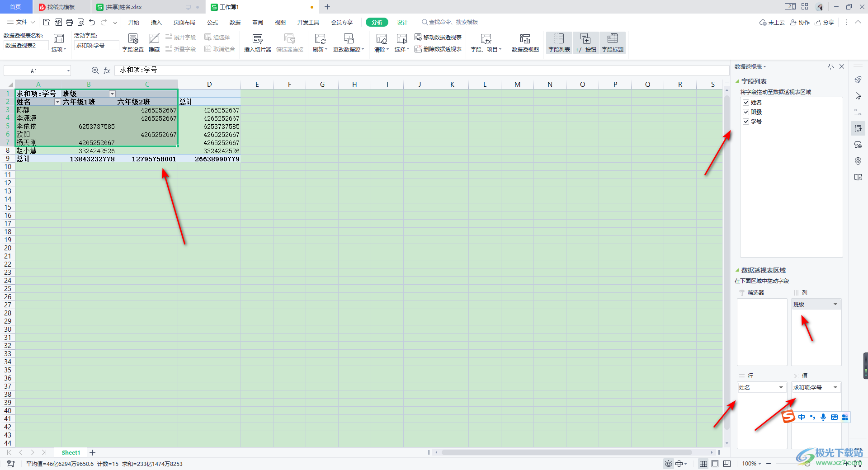The image size is (868, 470).
Task: Collapse the 数据透视表区域 section
Action: pos(737,271)
